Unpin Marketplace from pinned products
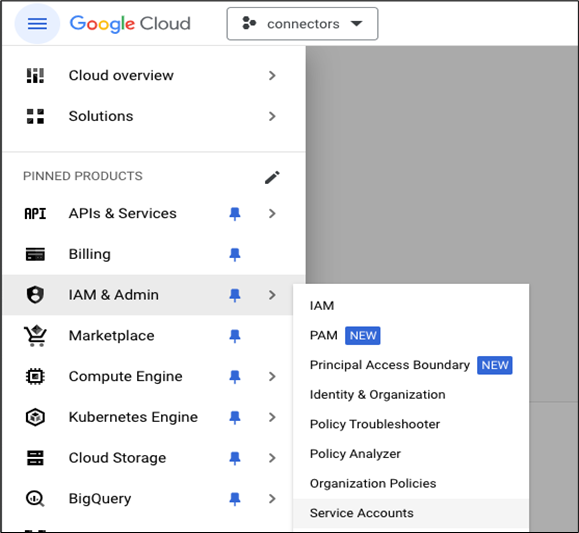The height and width of the screenshot is (533, 579). coord(235,335)
